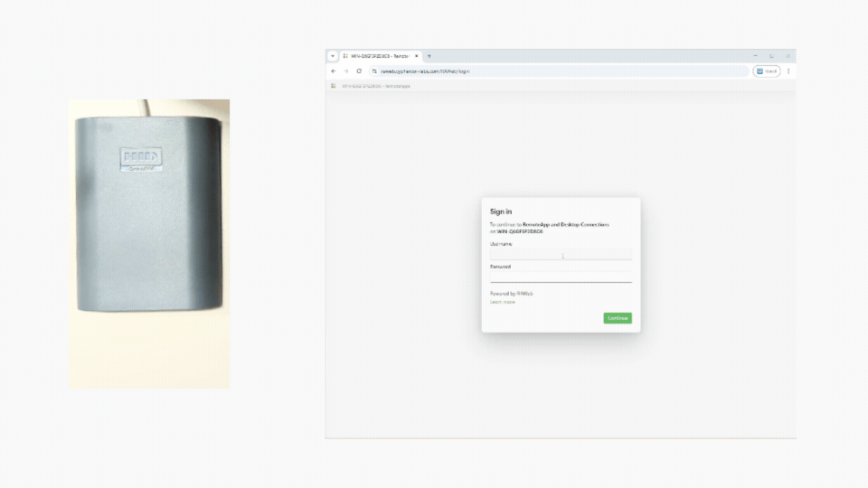The height and width of the screenshot is (488, 868).
Task: Click the card reader photo
Action: 149,244
